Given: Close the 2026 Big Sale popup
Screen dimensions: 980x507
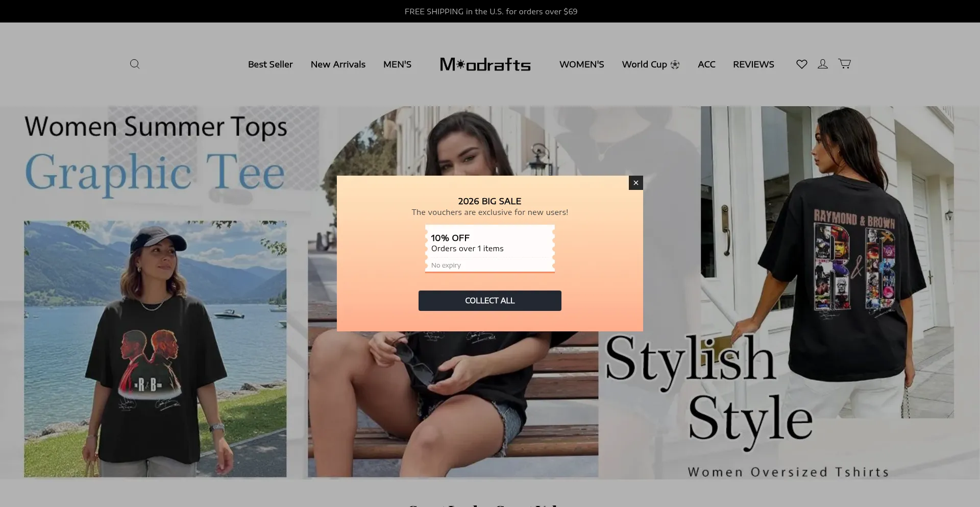Looking at the screenshot, I should coord(636,183).
